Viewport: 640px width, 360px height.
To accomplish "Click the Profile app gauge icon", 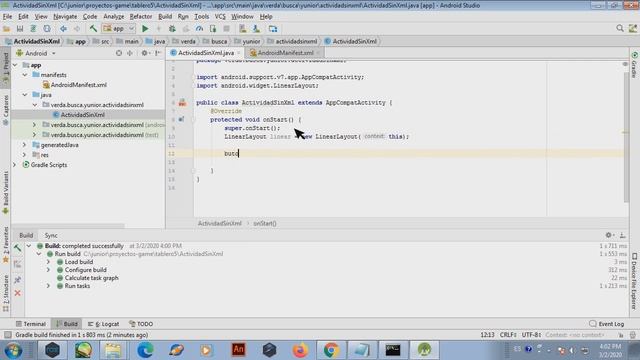I will coord(199,29).
